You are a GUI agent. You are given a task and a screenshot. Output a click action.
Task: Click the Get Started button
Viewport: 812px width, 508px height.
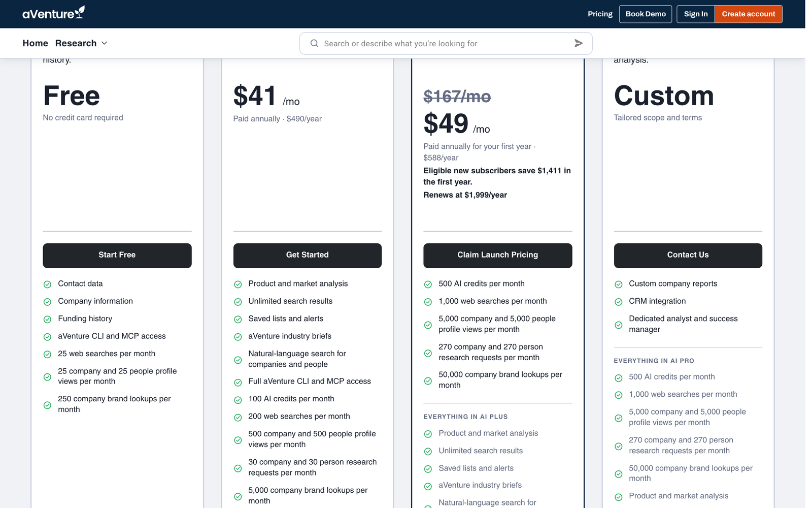(308, 255)
